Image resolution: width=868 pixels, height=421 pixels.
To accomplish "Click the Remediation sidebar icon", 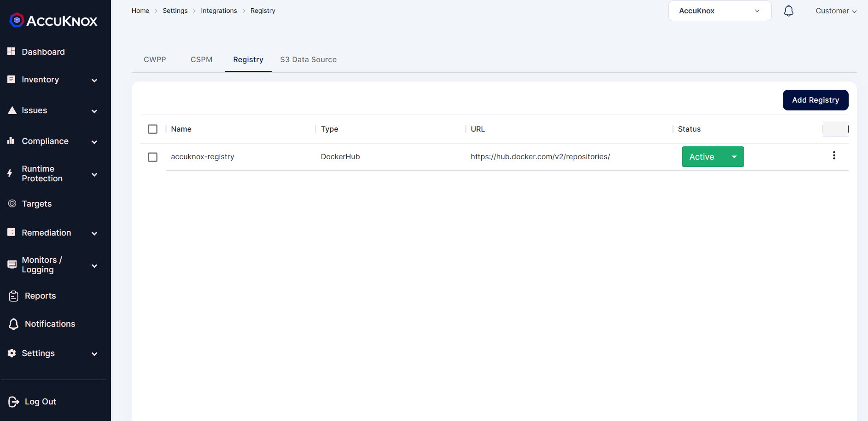I will (x=12, y=232).
